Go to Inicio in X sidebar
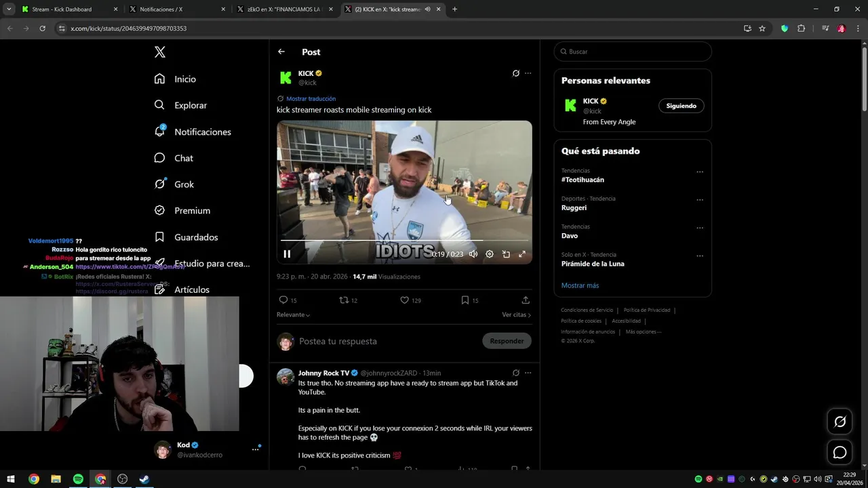Image resolution: width=868 pixels, height=488 pixels. coord(175,79)
